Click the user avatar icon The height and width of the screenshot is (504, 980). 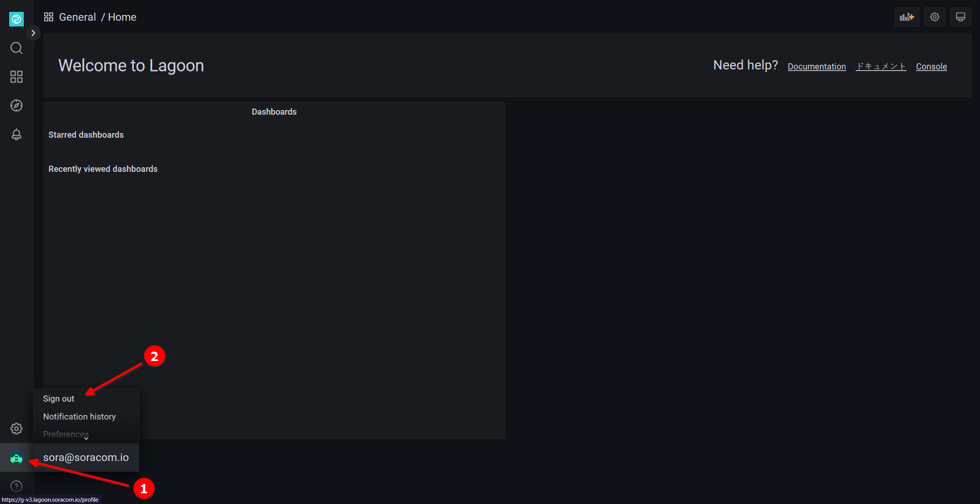coord(16,458)
